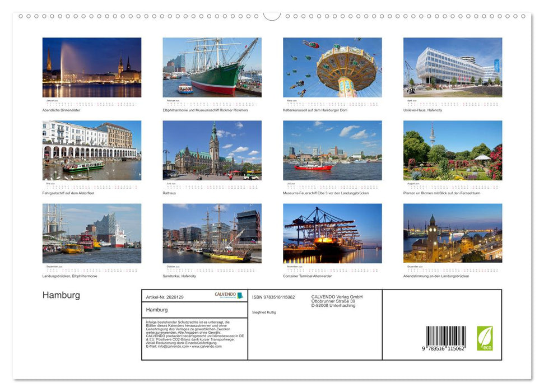Screen dimensions: 544x392
Task: Click the CALVENDO publisher logo
Action: [x=225, y=296]
